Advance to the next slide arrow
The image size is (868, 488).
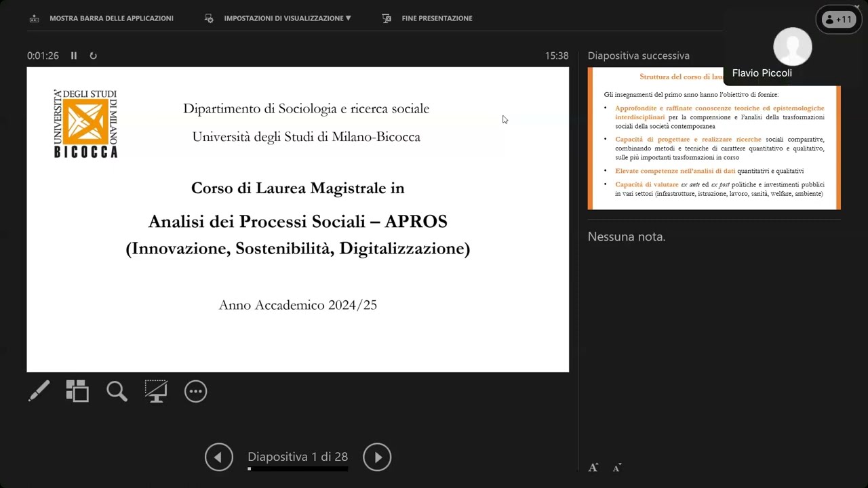point(377,457)
